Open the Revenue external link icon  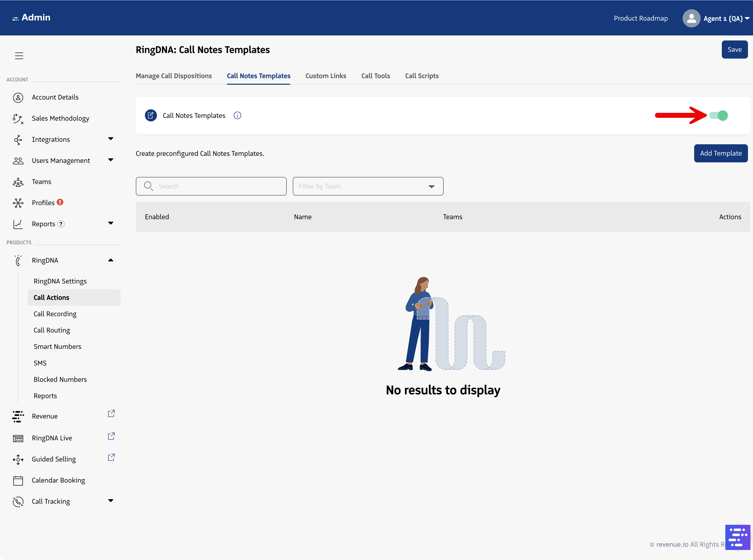point(111,414)
